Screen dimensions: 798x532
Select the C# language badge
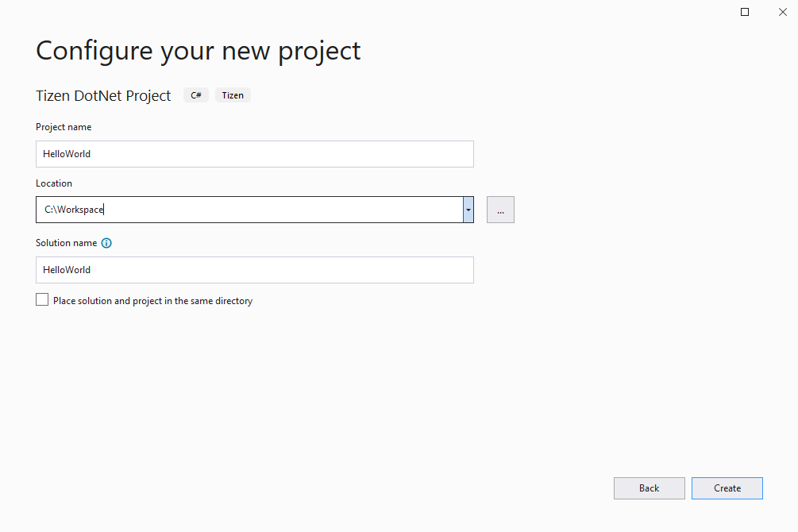pos(195,94)
